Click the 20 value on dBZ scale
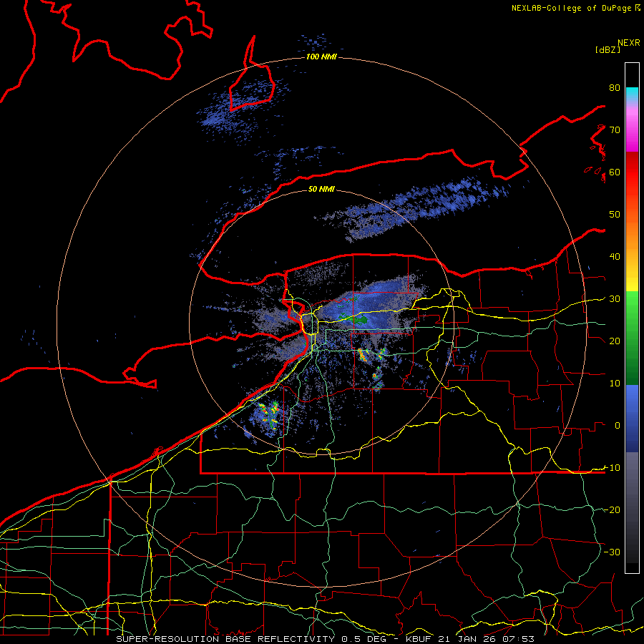 pyautogui.click(x=615, y=341)
